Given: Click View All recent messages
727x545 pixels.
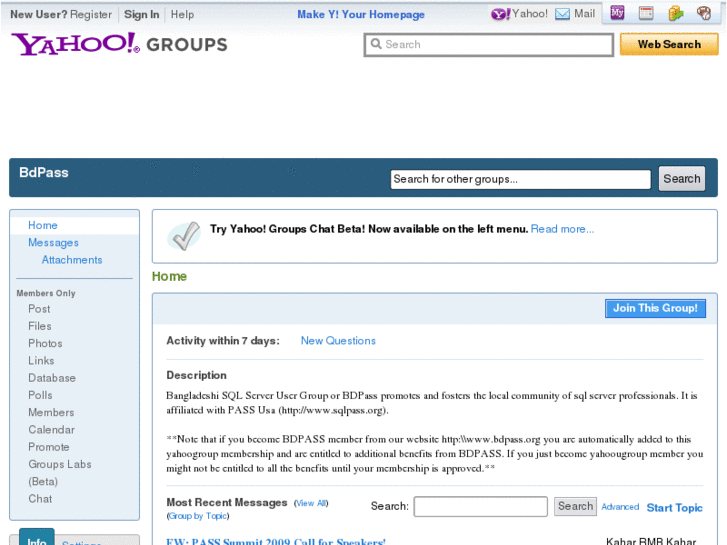Looking at the screenshot, I should click(x=311, y=503).
